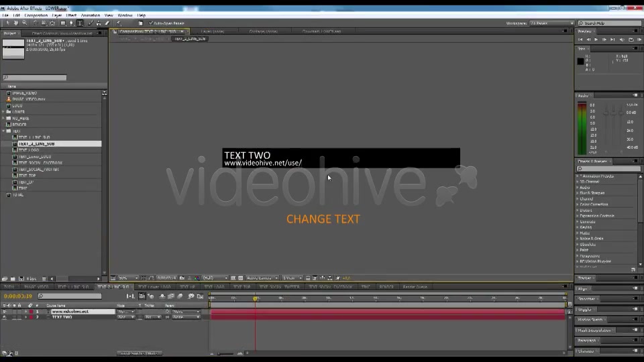Select the Selection arrow tool
The image size is (644, 362).
click(x=7, y=23)
